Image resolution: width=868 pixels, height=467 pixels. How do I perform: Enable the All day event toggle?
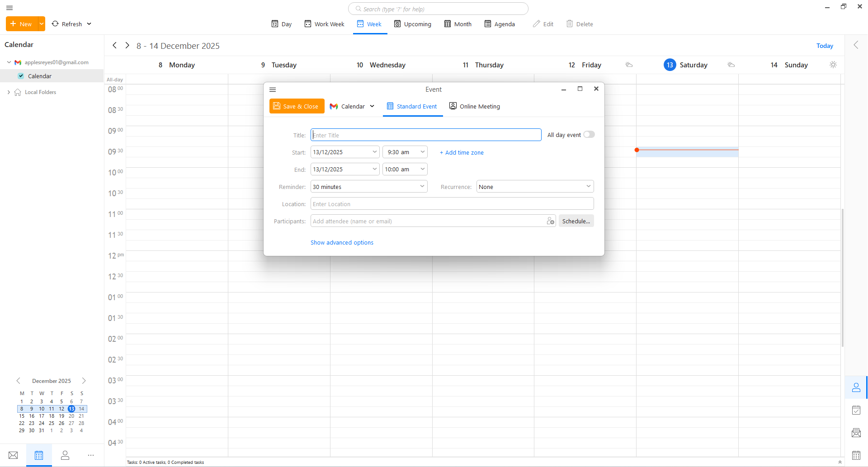coord(589,135)
